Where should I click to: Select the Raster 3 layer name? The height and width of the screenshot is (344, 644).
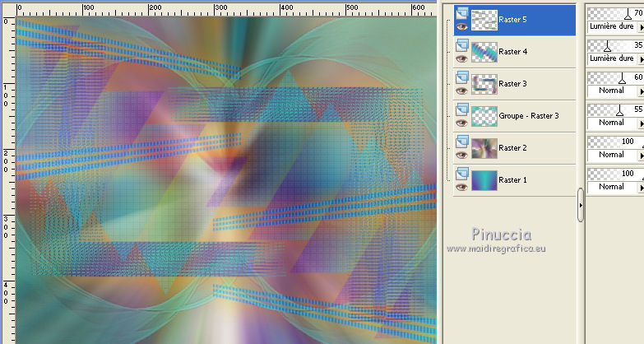(x=512, y=83)
